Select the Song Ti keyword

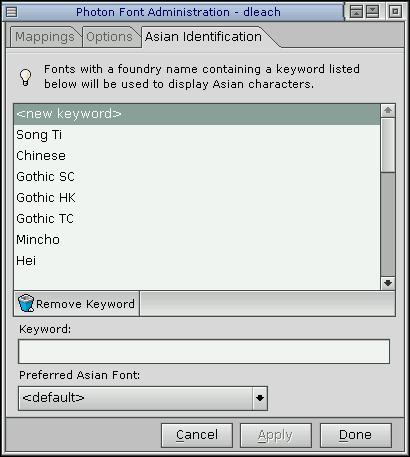coord(197,135)
